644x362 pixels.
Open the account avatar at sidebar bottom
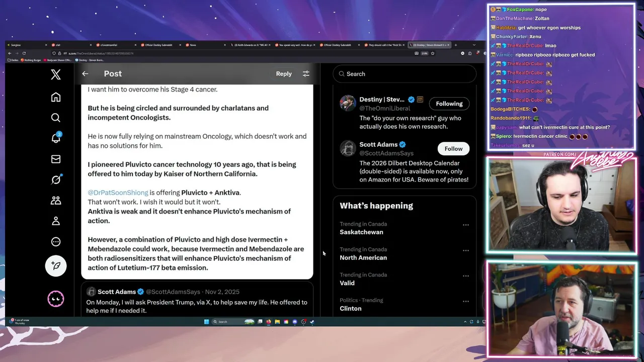pos(56,299)
